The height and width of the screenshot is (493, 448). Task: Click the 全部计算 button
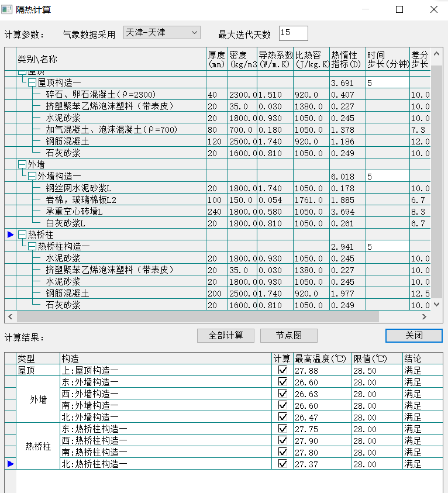click(225, 336)
